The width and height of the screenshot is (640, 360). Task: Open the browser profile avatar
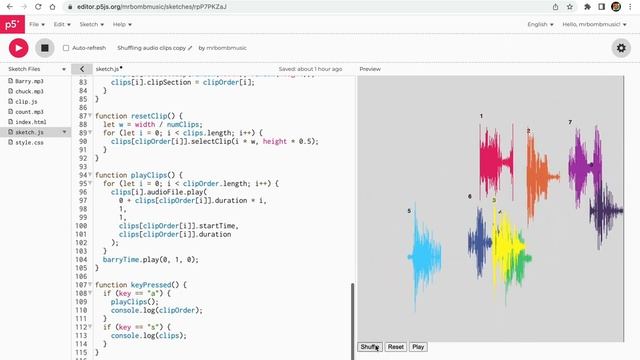click(x=616, y=7)
